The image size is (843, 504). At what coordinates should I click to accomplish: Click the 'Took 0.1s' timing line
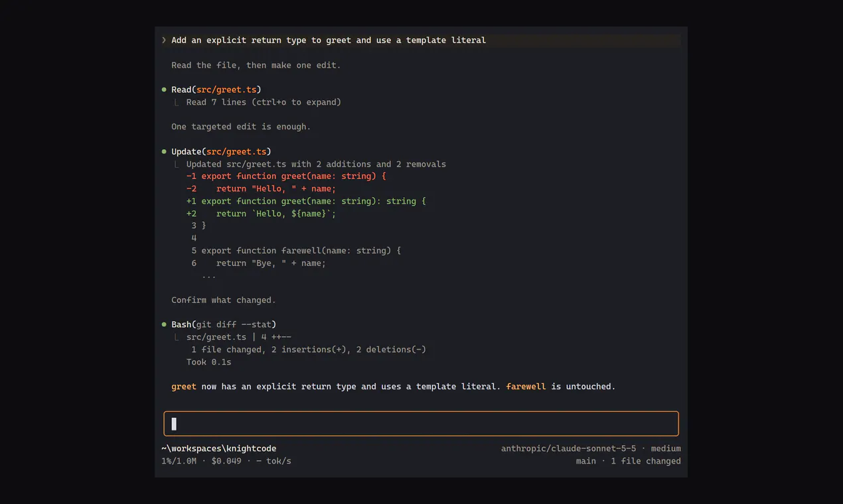(209, 362)
